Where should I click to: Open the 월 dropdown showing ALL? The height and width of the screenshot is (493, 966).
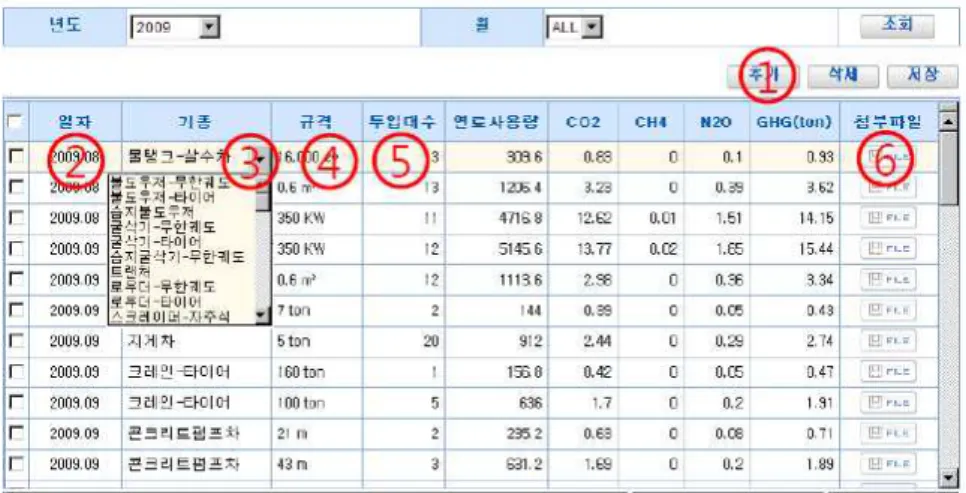tap(574, 28)
